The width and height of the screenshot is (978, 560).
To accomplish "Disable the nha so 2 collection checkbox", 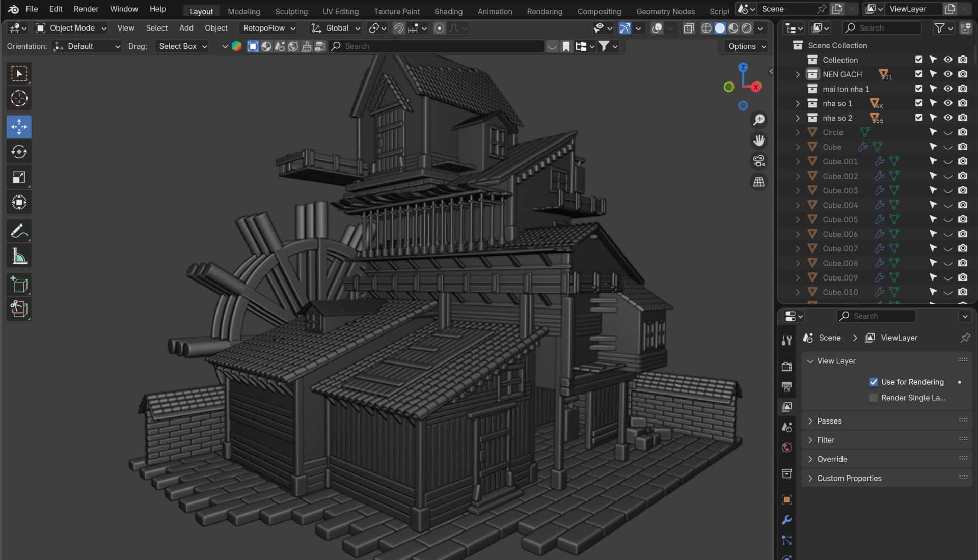I will (919, 117).
